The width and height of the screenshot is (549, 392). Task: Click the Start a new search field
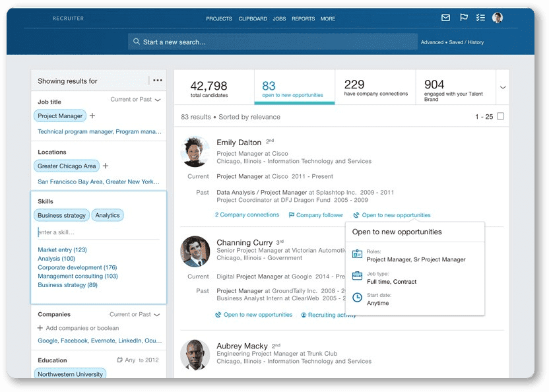pos(273,42)
